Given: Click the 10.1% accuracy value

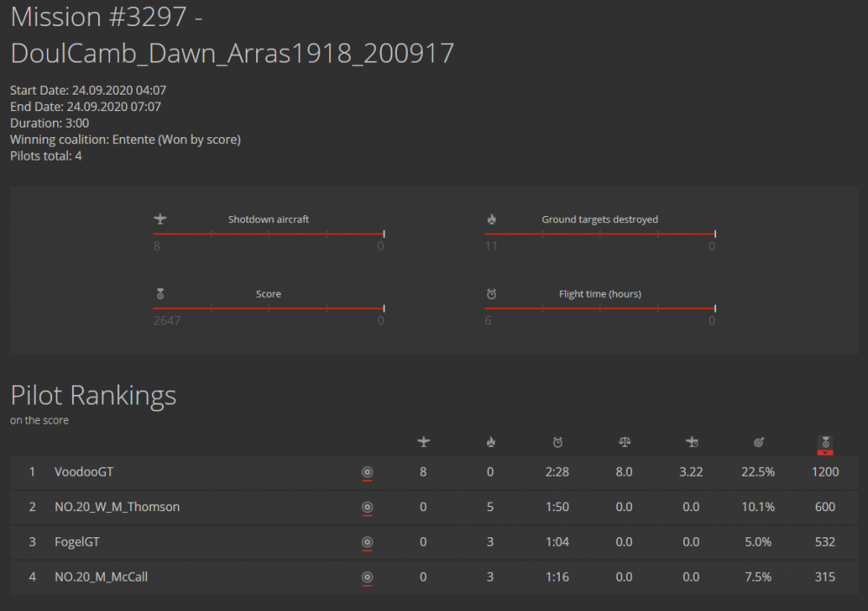Looking at the screenshot, I should (x=758, y=507).
